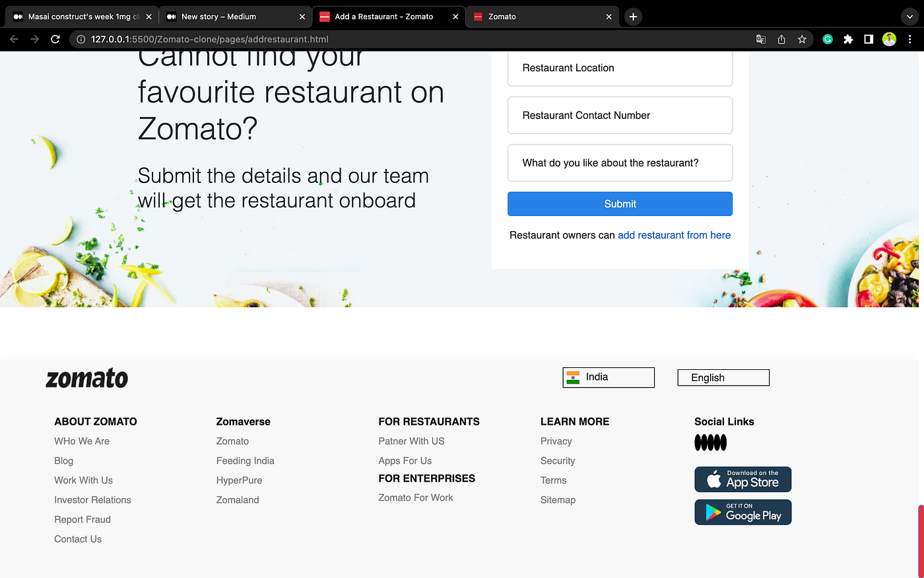Image resolution: width=924 pixels, height=578 pixels.
Task: Open add restaurant from here link
Action: (674, 235)
